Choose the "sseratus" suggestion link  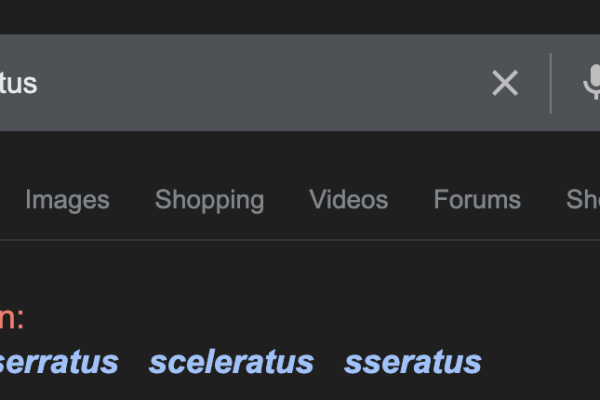click(x=412, y=362)
